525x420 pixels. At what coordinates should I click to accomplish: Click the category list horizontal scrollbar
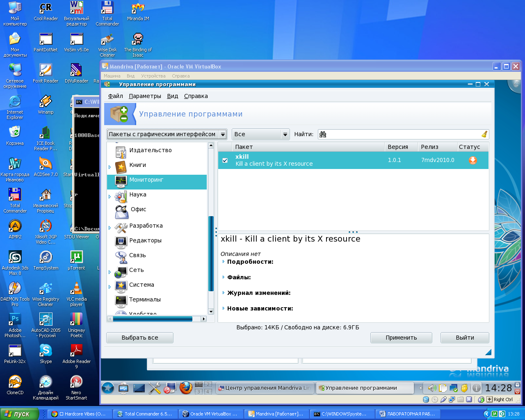click(153, 319)
